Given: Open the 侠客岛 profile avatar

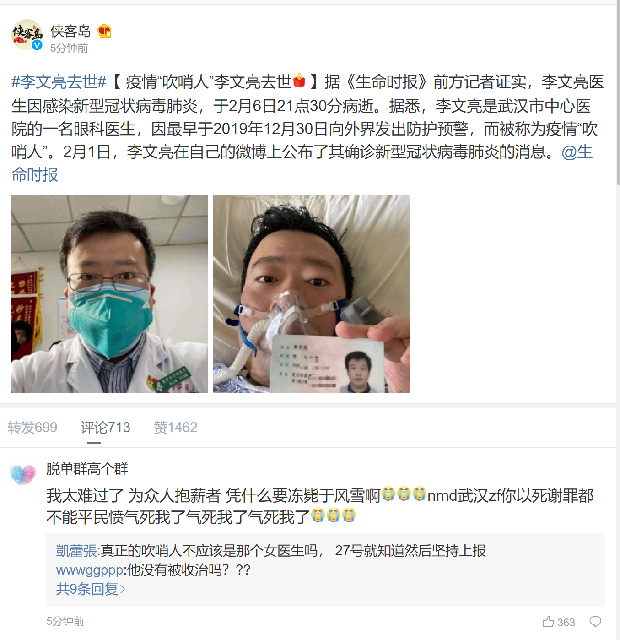Looking at the screenshot, I should [27, 35].
